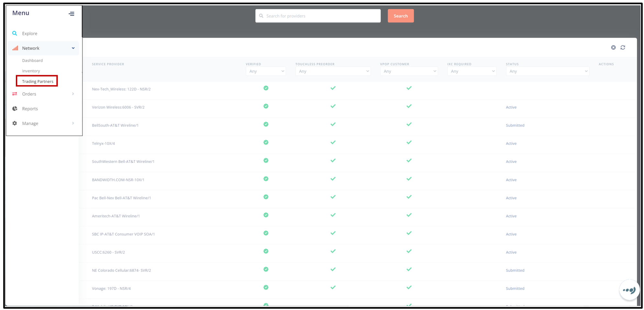Viewport: 644px width, 310px height.
Task: Select Trading Partners in the sidebar
Action: [38, 81]
